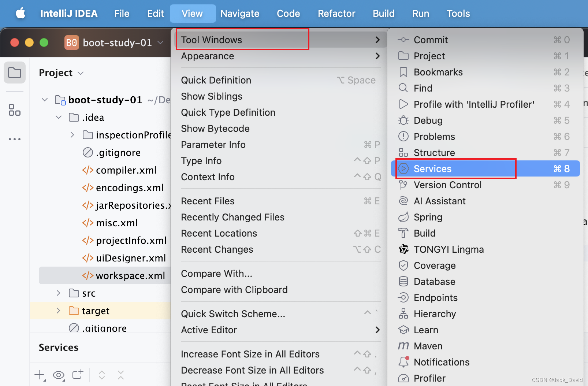Click the Bookmarks ribbon icon
The image size is (588, 386).
[403, 72]
